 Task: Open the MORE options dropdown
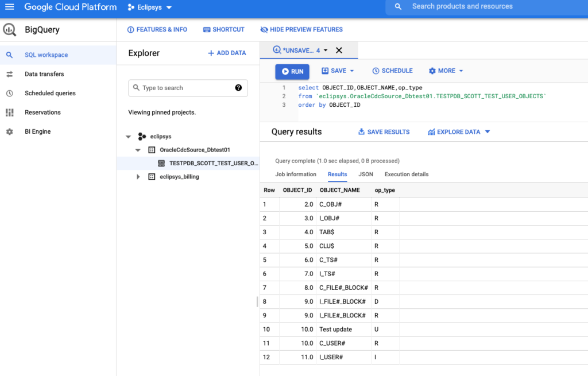[446, 71]
